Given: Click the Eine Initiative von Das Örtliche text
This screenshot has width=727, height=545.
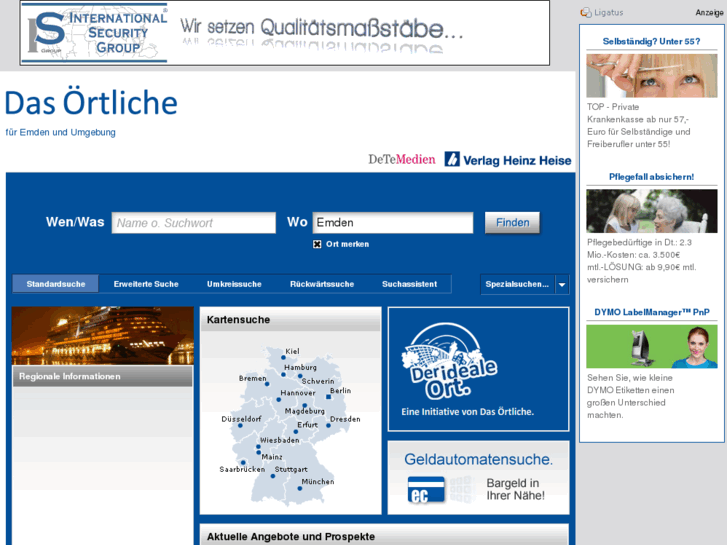Looking at the screenshot, I should pos(467,412).
